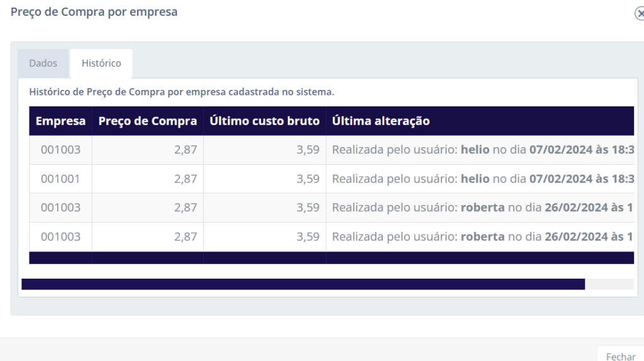
Task: Select the Último custo bruto column header
Action: coord(264,121)
